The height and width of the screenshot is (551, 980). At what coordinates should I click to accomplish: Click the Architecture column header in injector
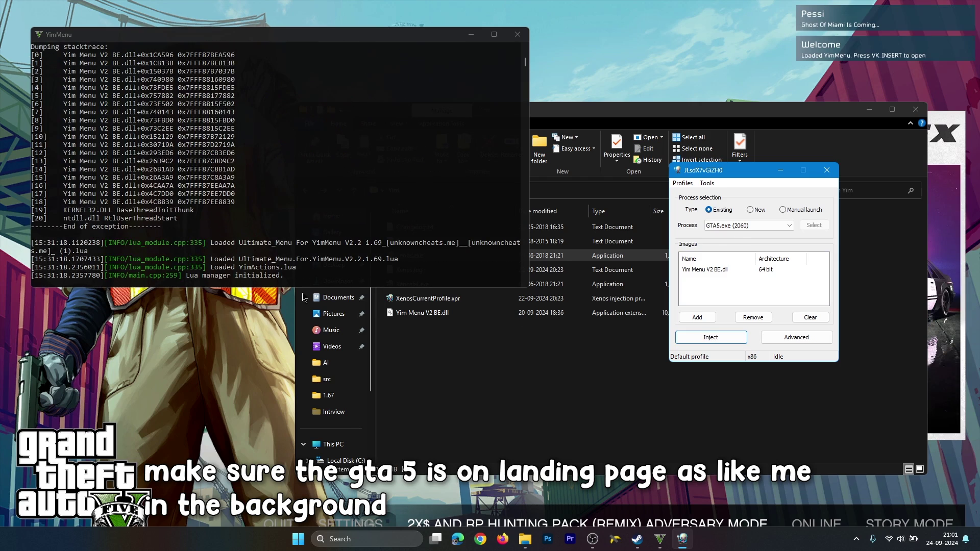pyautogui.click(x=780, y=259)
